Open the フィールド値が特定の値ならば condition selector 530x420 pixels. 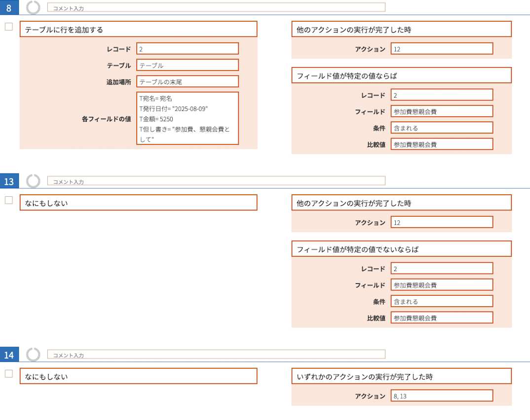tap(402, 75)
